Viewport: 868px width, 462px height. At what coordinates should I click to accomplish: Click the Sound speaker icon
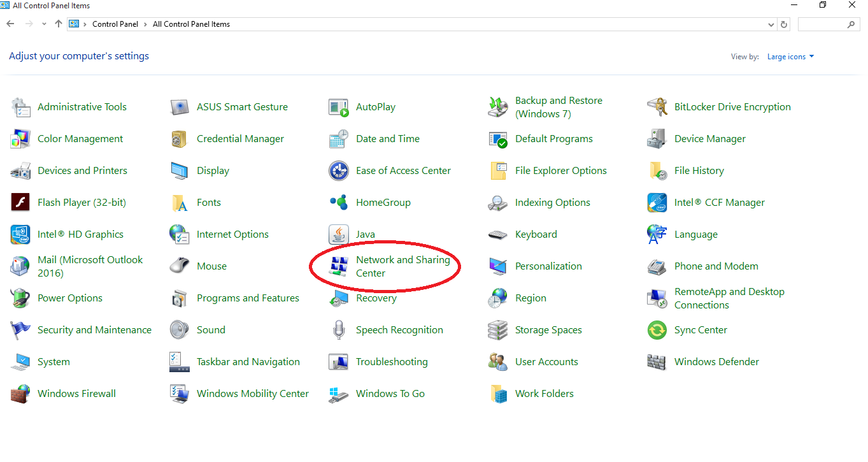(x=180, y=330)
